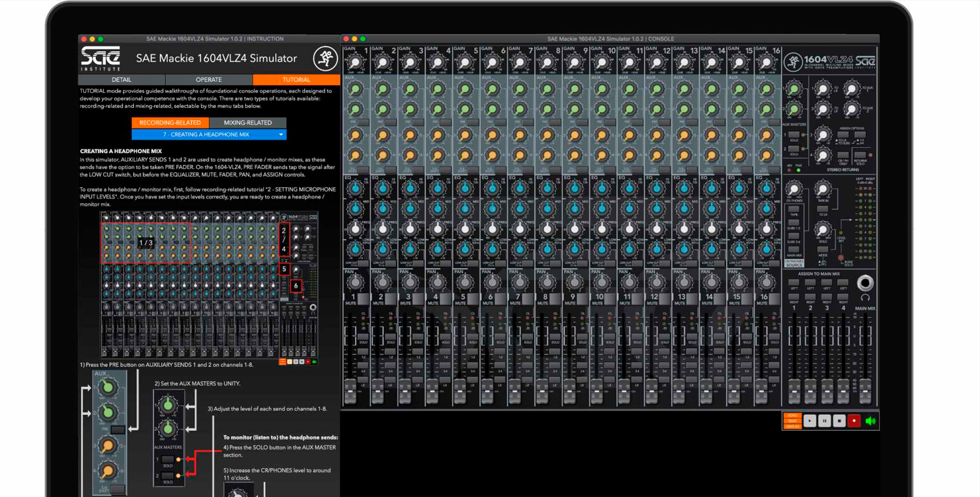980x497 pixels.
Task: Click the AUX MASTERS 2 green knob
Action: tap(794, 110)
